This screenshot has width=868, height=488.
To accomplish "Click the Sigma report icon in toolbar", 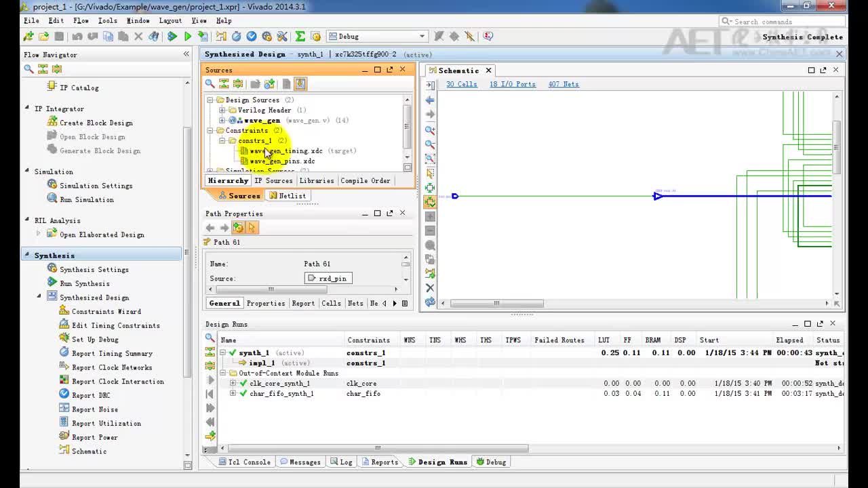I will 300,37.
